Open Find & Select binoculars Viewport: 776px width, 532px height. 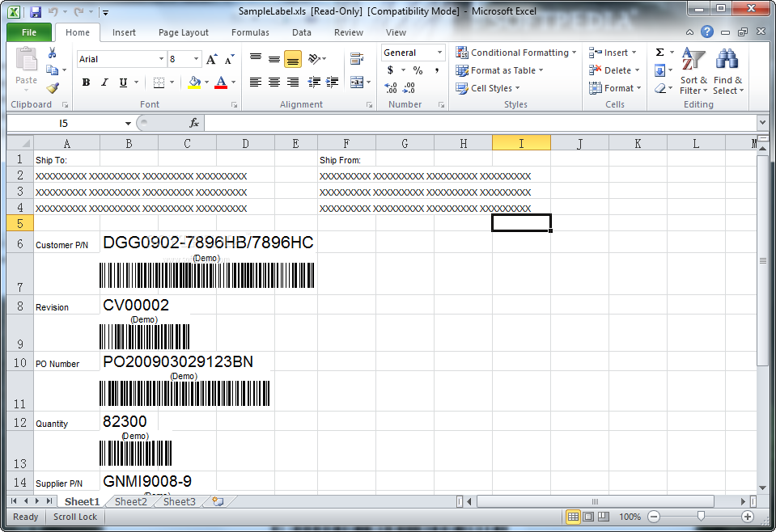[727, 71]
